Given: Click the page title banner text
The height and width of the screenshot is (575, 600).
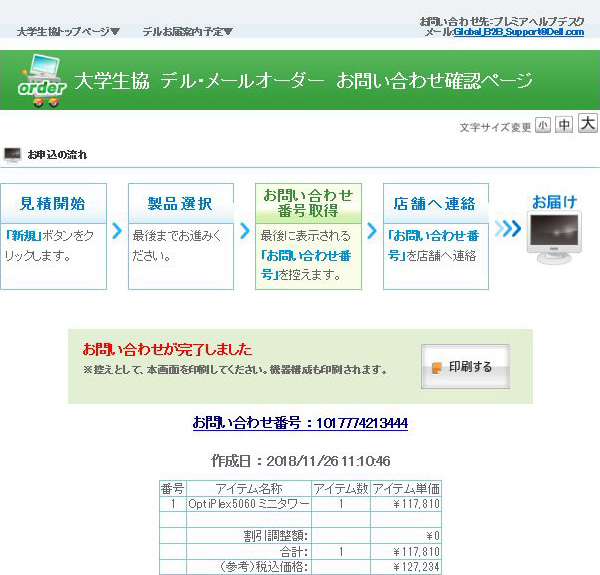Looking at the screenshot, I should [x=303, y=80].
